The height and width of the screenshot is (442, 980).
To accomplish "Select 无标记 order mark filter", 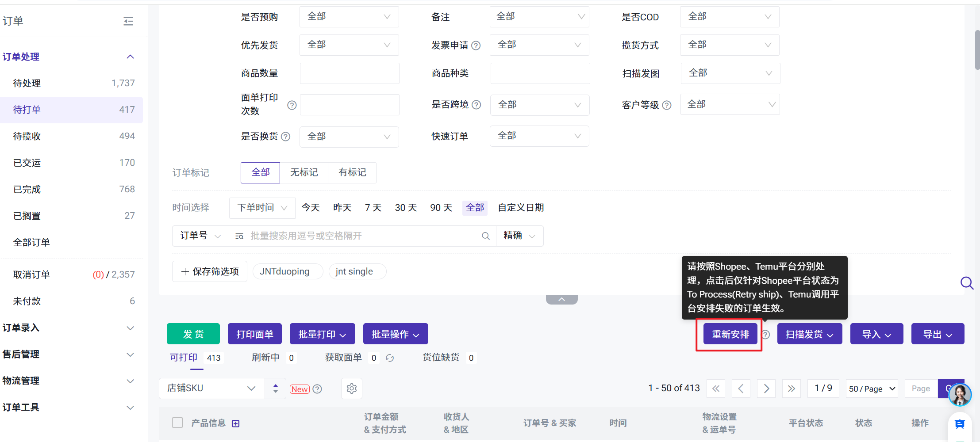I will click(304, 172).
